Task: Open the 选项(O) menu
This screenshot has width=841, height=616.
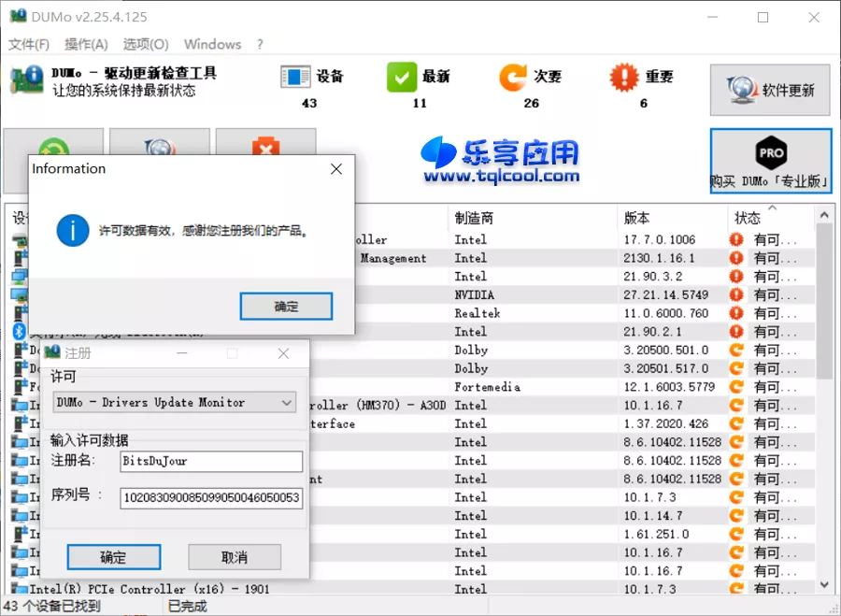Action: tap(145, 44)
